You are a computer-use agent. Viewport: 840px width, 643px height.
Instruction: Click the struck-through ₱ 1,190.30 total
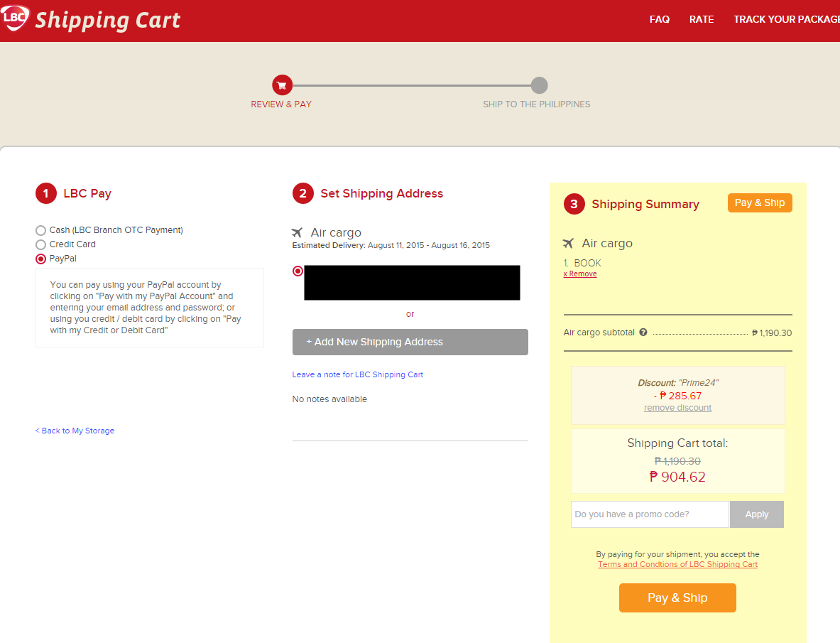pos(677,461)
